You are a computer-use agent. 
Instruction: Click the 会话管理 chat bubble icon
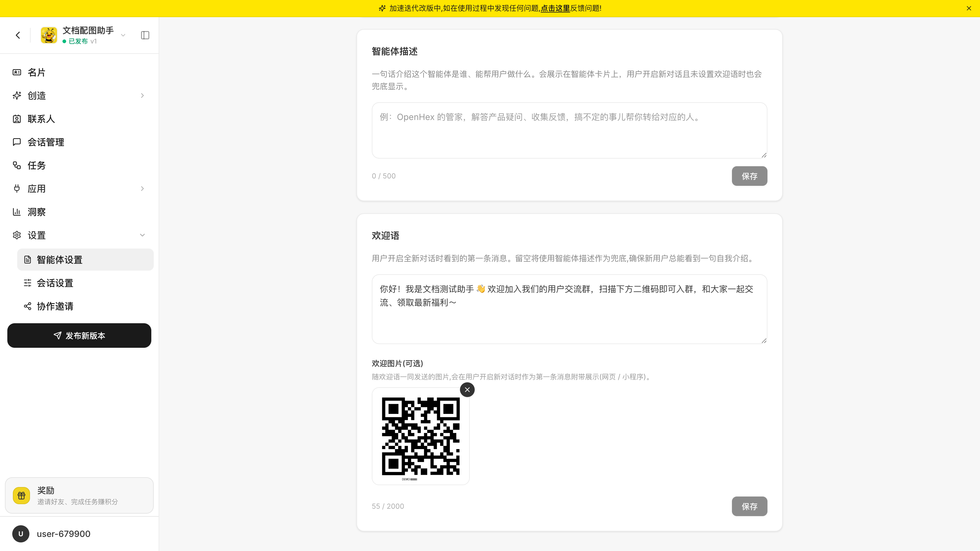click(17, 142)
